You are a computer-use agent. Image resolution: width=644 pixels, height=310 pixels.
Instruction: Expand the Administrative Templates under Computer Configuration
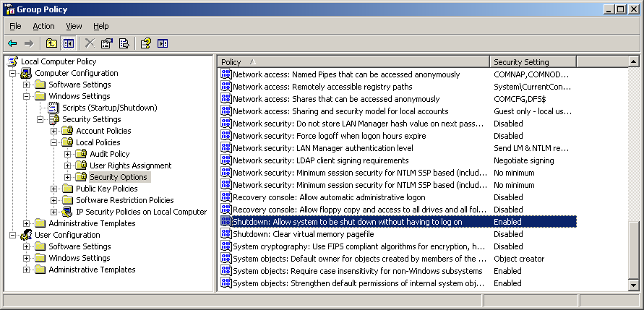click(x=27, y=223)
